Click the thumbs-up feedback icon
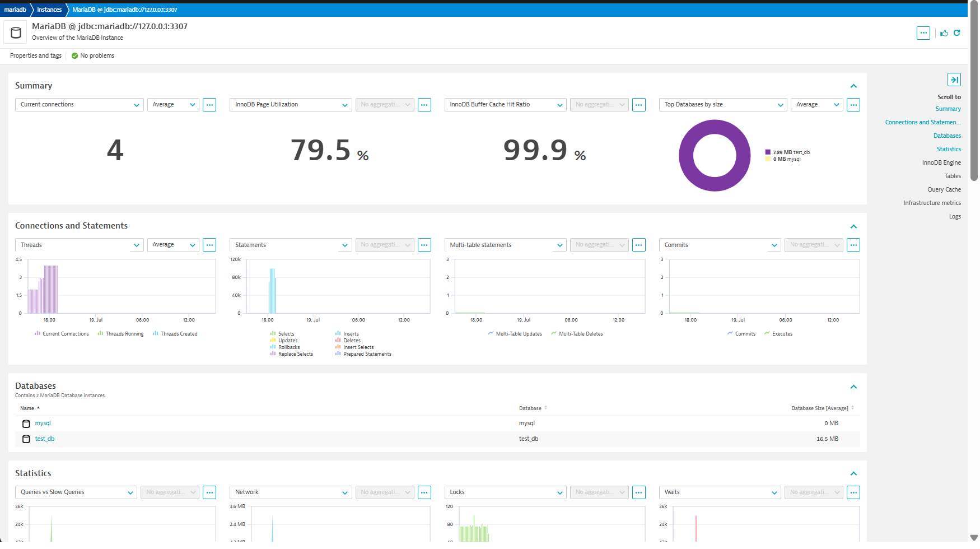980x549 pixels. pyautogui.click(x=944, y=33)
